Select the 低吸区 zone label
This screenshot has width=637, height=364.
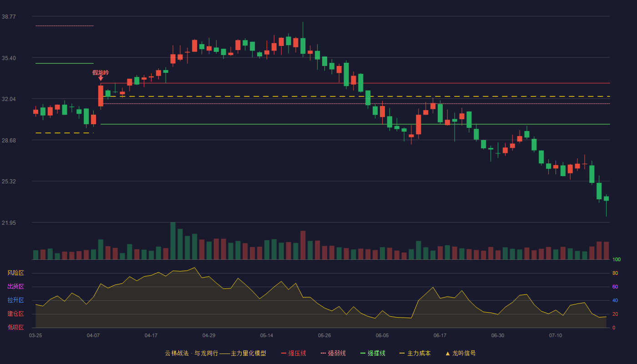15,327
